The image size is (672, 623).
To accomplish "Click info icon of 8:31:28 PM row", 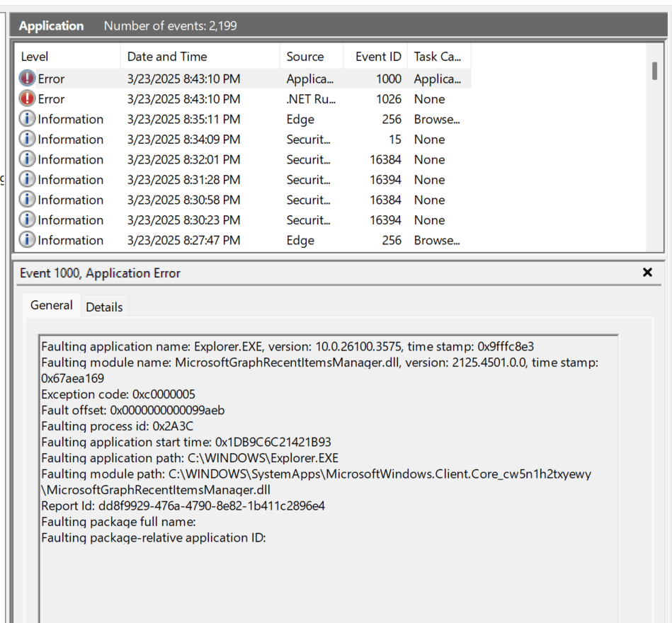I will 27,179.
